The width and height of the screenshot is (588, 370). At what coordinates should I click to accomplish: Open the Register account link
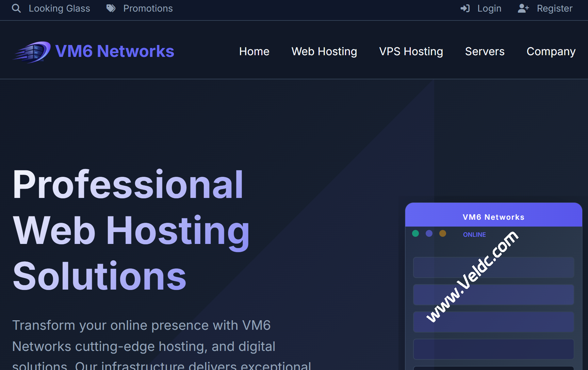tap(554, 8)
